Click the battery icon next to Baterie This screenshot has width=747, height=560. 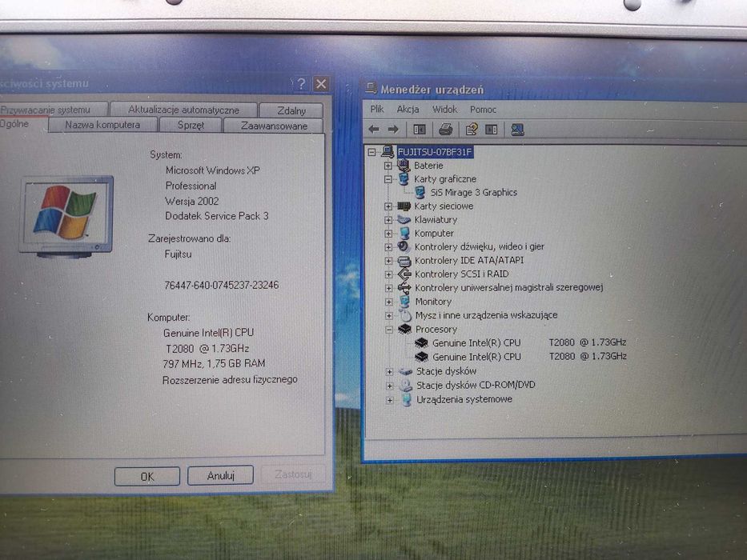tap(404, 166)
